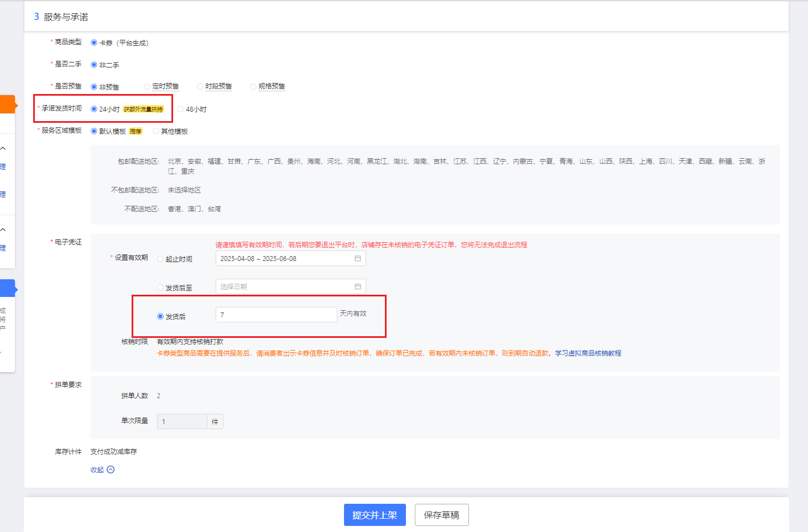This screenshot has height=532, width=808.
Task: Click calendar icon in the 选择日期 field
Action: (357, 286)
